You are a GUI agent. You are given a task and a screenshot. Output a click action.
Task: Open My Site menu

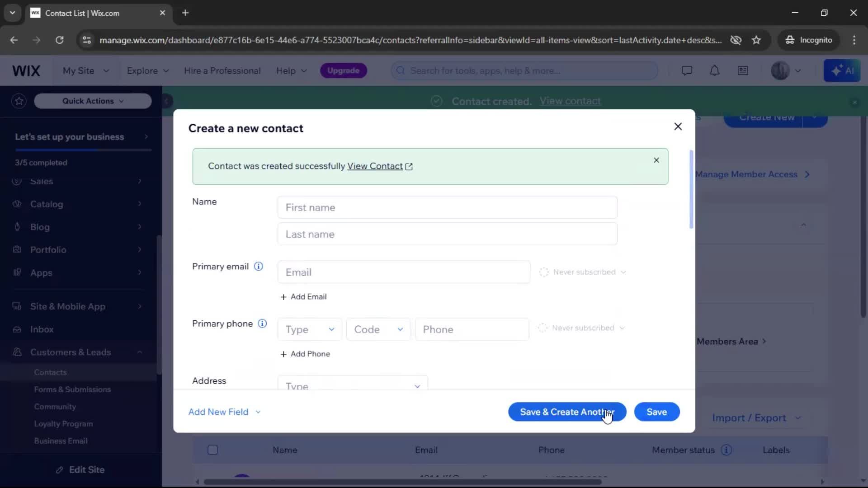(x=86, y=70)
